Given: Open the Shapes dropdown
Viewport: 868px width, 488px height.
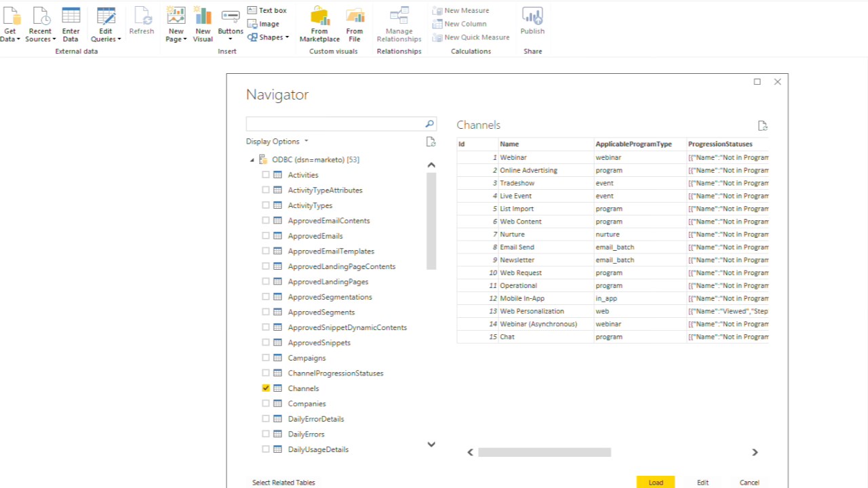Looking at the screenshot, I should point(268,37).
